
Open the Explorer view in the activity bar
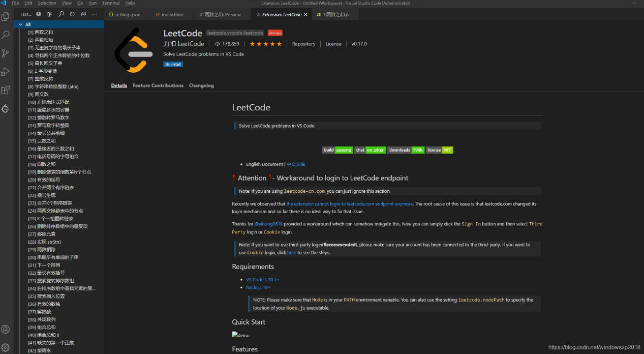tap(6, 17)
